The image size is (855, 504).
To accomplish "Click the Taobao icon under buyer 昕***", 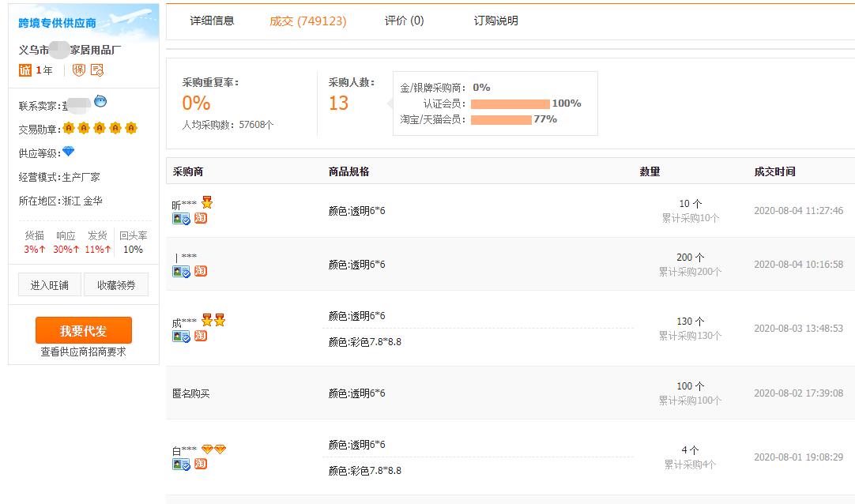I will 201,219.
